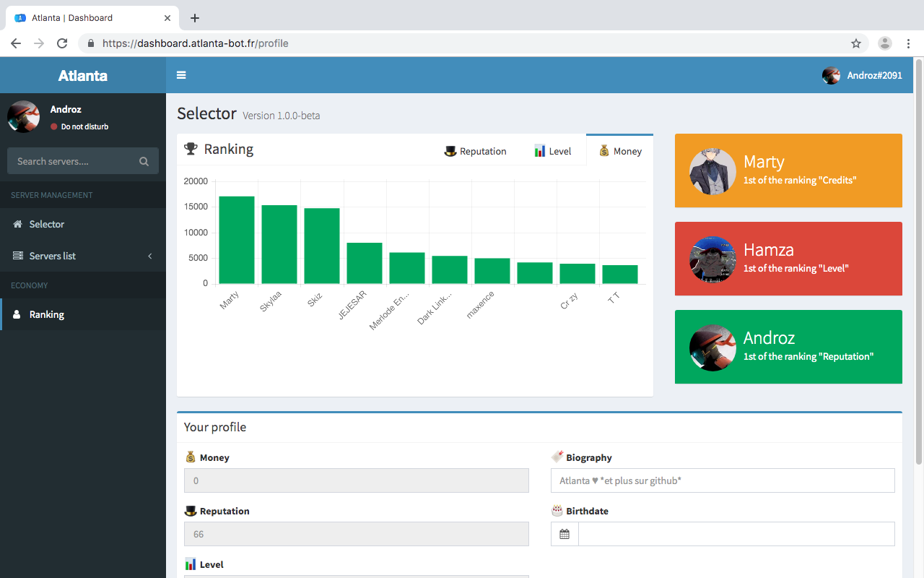The width and height of the screenshot is (924, 578).
Task: Click the browser back arrow
Action: pyautogui.click(x=16, y=43)
